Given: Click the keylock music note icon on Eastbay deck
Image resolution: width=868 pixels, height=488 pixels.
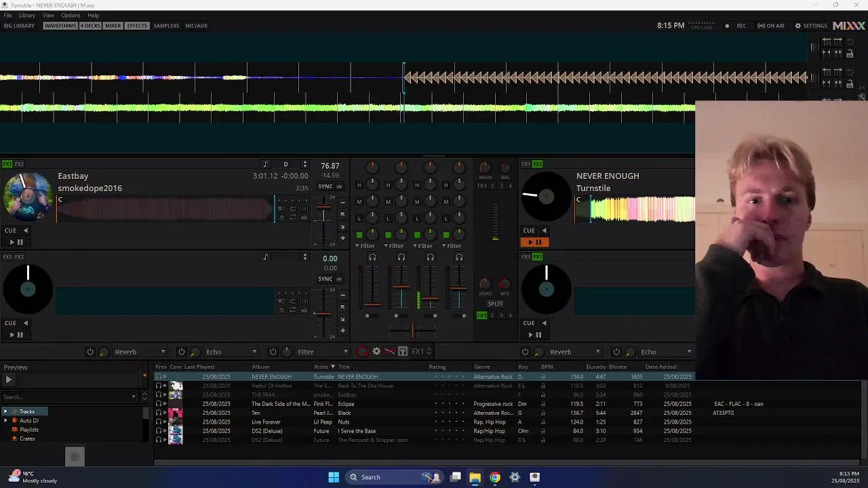Looking at the screenshot, I should [x=265, y=165].
